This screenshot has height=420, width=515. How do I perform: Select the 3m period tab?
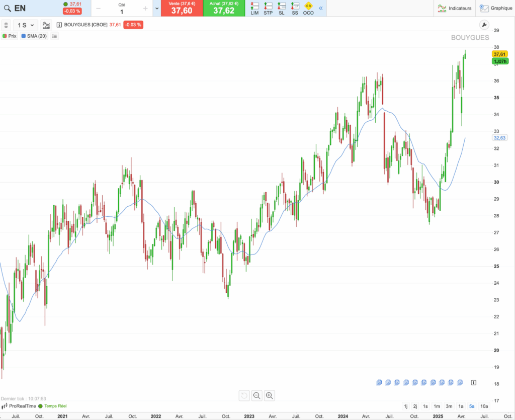tap(449, 406)
